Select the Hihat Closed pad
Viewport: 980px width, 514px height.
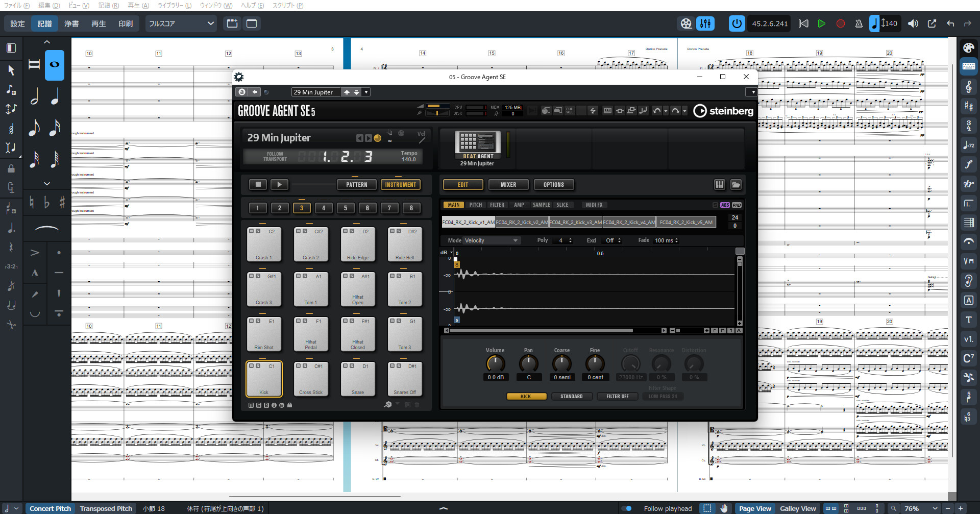358,334
